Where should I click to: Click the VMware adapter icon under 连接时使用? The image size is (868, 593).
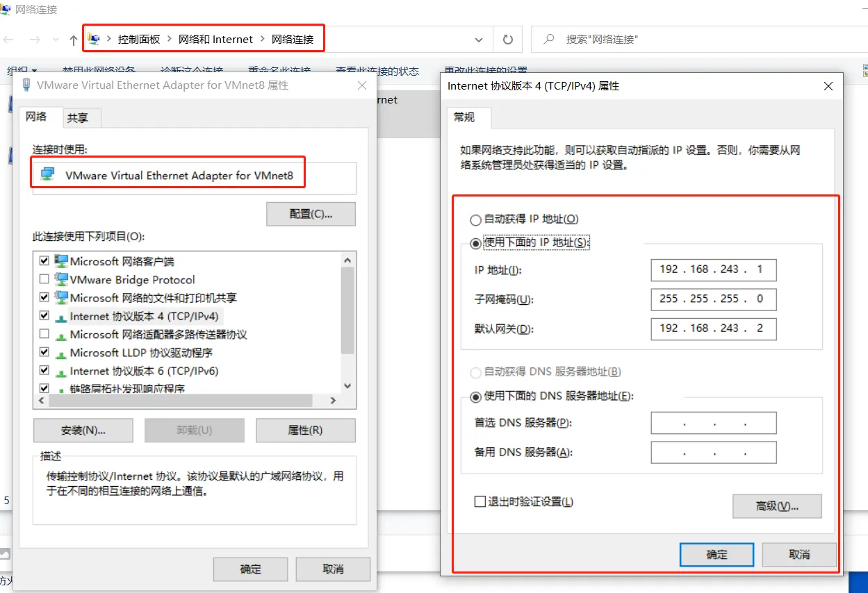48,175
